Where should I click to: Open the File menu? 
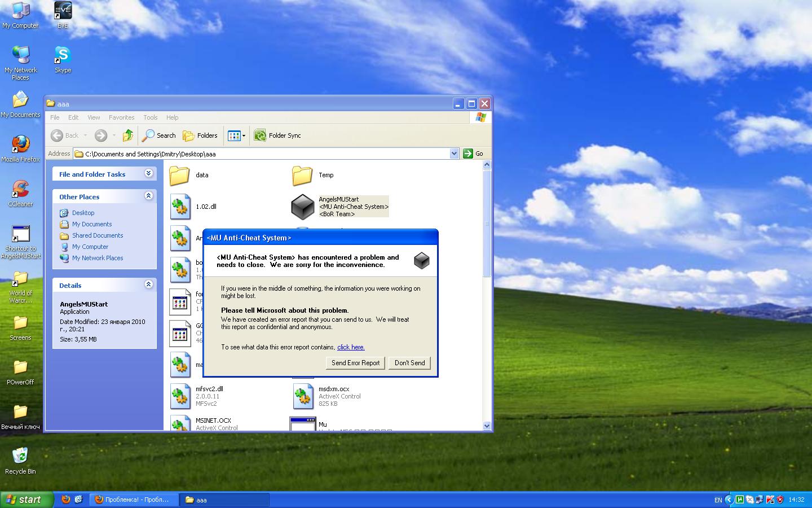click(55, 117)
